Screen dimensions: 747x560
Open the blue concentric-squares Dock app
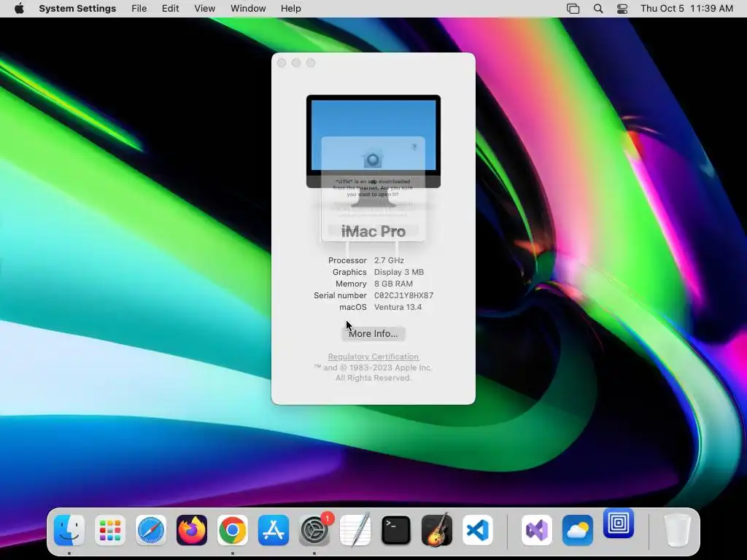coord(619,524)
